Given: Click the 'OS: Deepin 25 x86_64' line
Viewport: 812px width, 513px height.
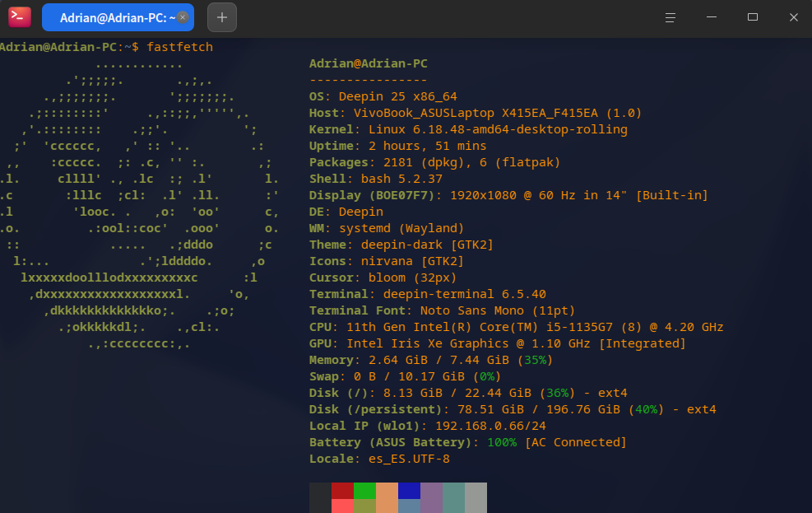Looking at the screenshot, I should pyautogui.click(x=383, y=96).
